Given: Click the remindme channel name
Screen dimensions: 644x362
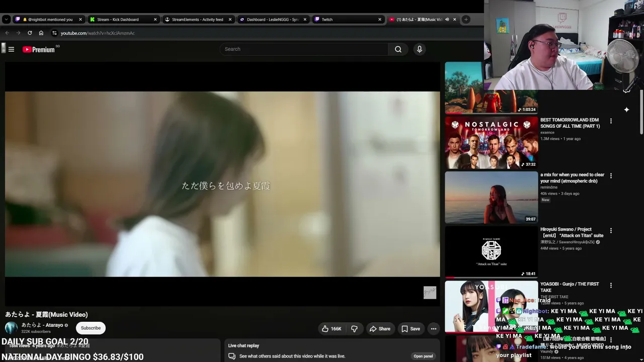Looking at the screenshot, I should 549,188.
